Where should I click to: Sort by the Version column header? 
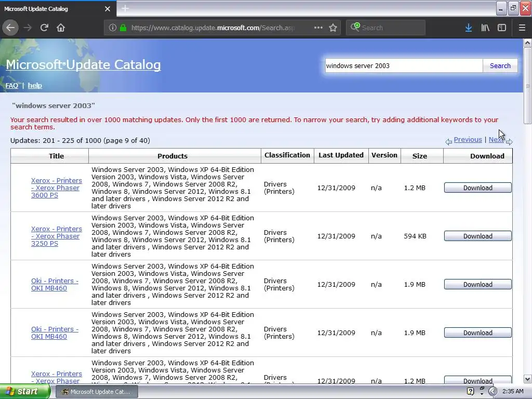click(384, 155)
